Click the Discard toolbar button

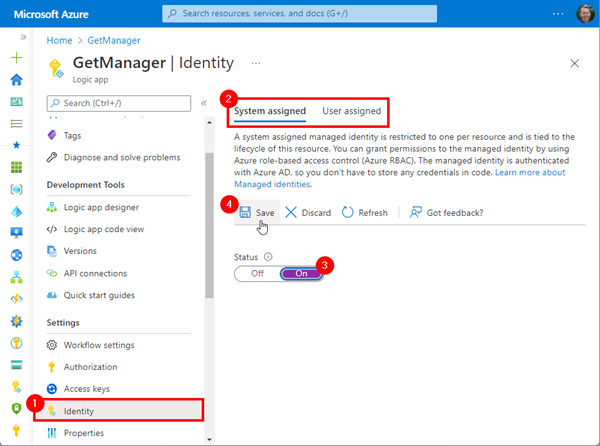click(x=308, y=212)
